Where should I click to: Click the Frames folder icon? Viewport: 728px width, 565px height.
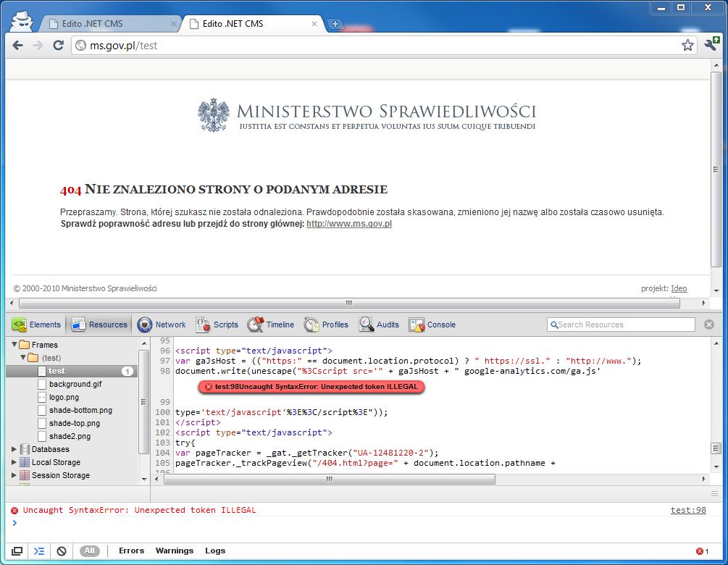pyautogui.click(x=24, y=345)
